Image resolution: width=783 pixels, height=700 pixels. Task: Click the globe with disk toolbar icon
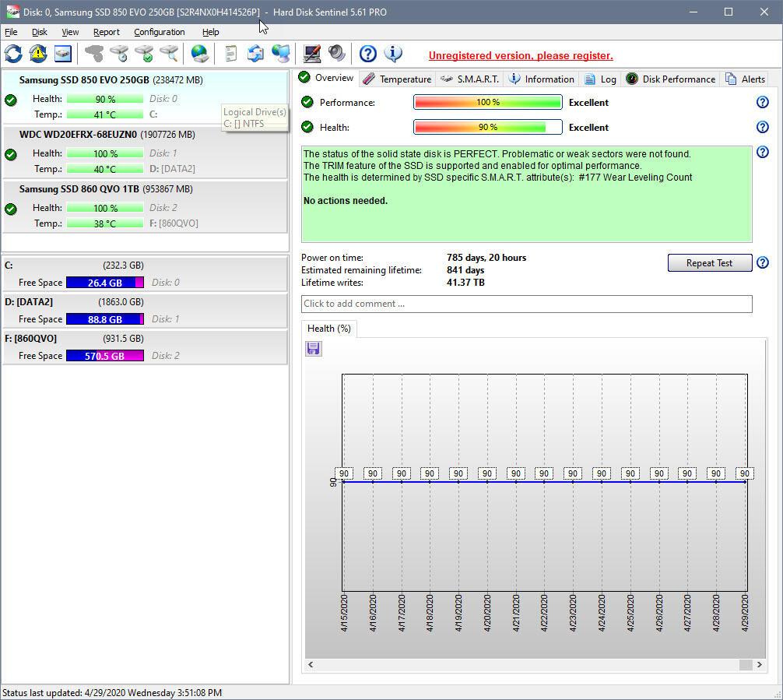tap(200, 54)
